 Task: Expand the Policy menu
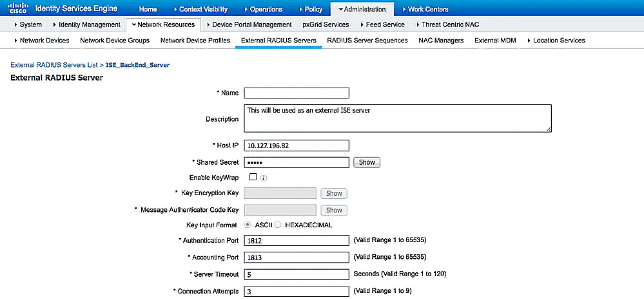[311, 8]
